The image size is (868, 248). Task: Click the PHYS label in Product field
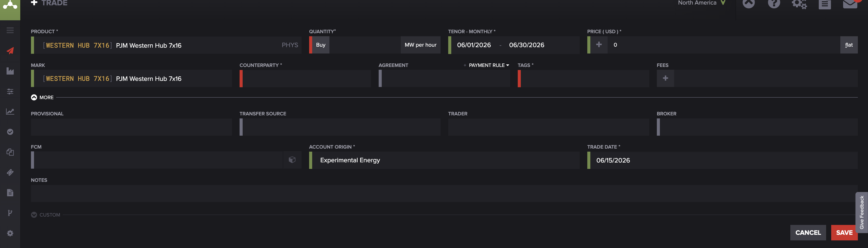click(x=290, y=45)
